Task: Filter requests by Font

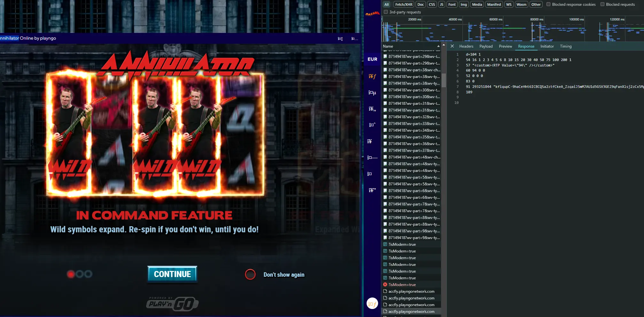Action: coord(452,4)
